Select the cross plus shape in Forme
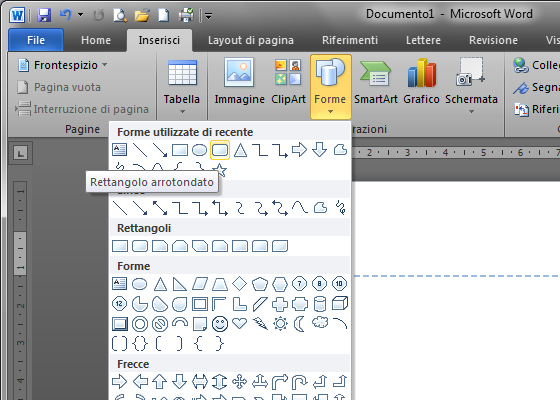Screen dimensions: 560x400 click(280, 304)
